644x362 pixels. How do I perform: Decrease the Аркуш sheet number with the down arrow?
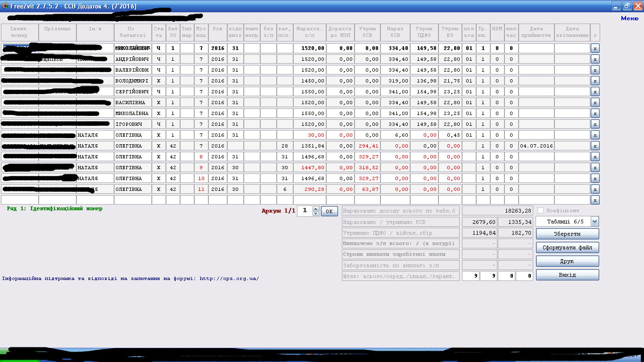coord(316,214)
